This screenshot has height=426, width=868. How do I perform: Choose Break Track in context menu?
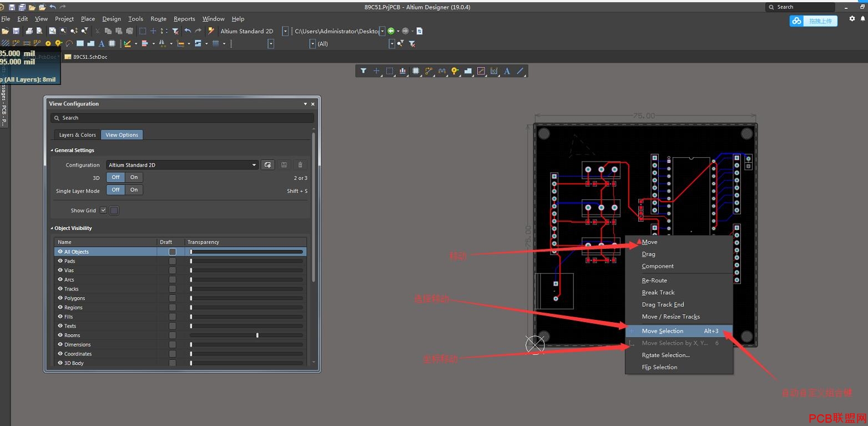[x=679, y=292]
